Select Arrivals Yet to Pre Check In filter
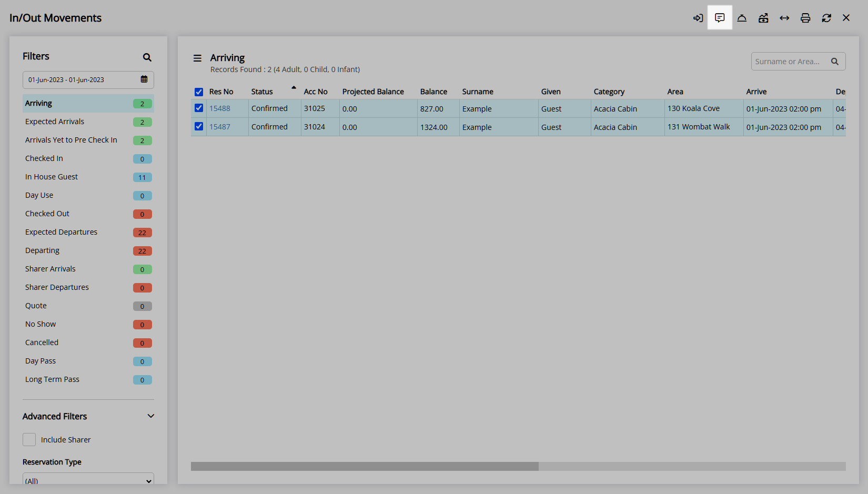Viewport: 868px width, 494px height. tap(88, 140)
